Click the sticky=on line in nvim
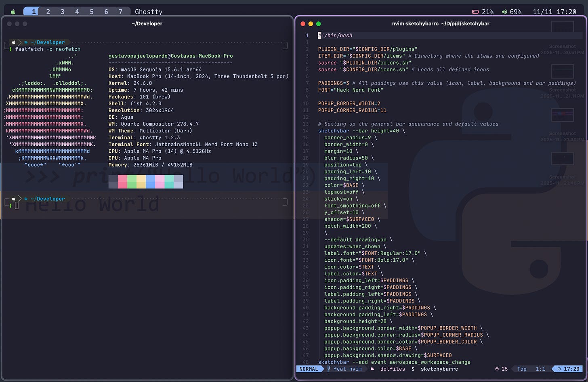The width and height of the screenshot is (588, 382). click(341, 199)
